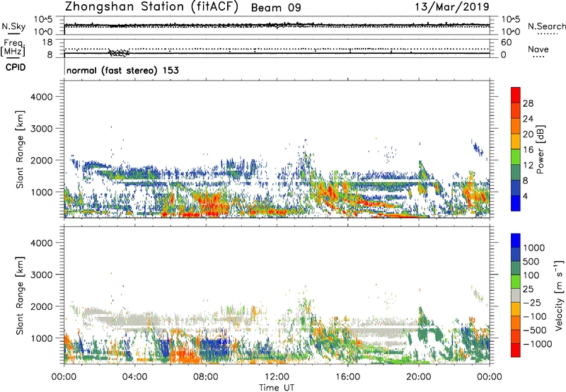Click the '04:00' time axis tick
This screenshot has width=566, height=392.
[x=134, y=377]
